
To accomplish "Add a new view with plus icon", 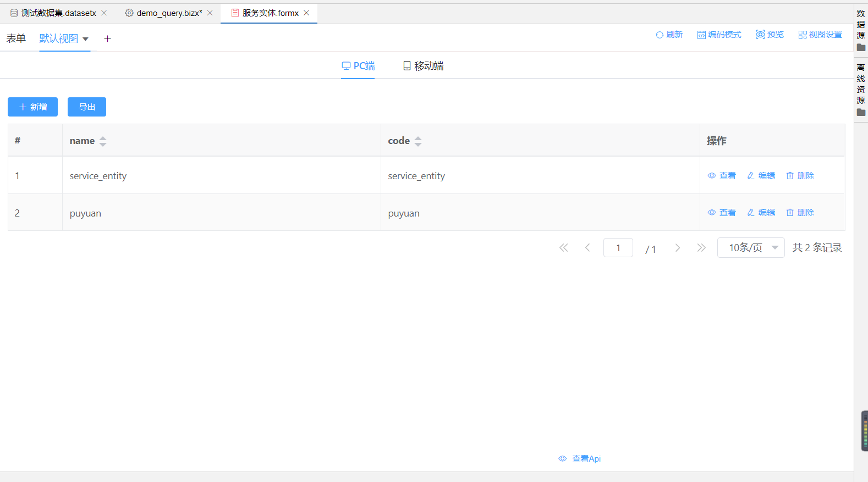I will (108, 39).
